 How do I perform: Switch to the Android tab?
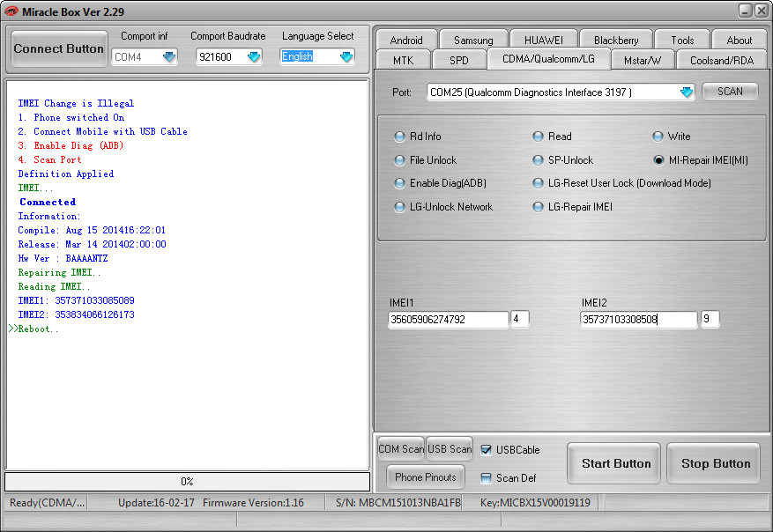tap(406, 40)
